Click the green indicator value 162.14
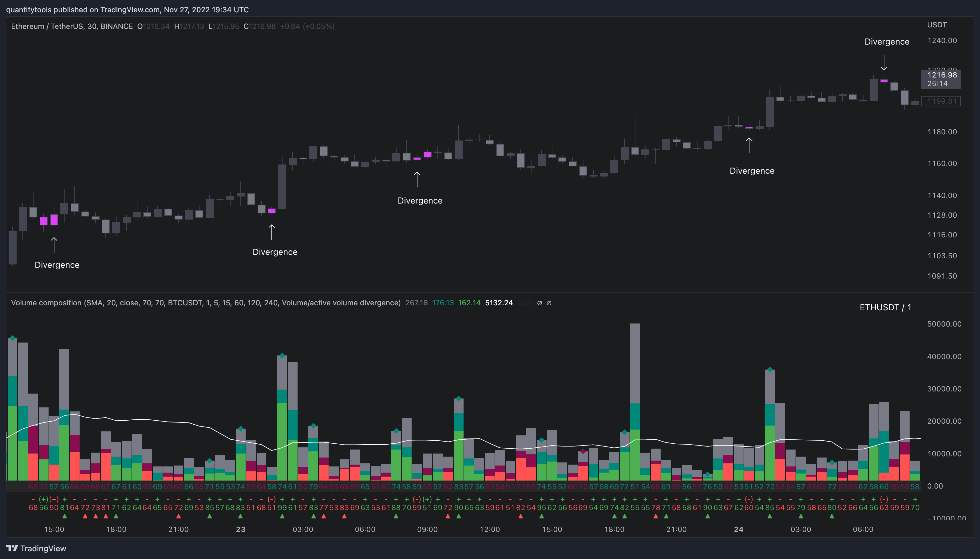Viewport: 980px width, 559px height. pyautogui.click(x=469, y=303)
